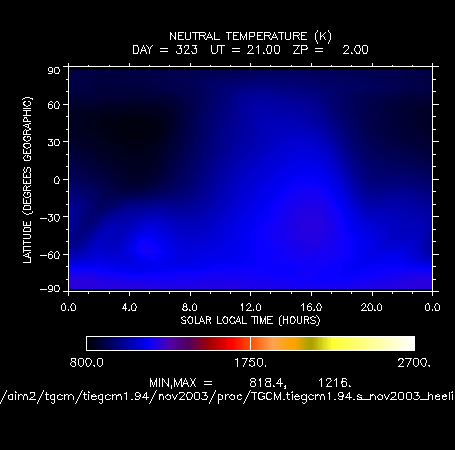
Task: Click the -60 latitude axis label
Action: click(50, 255)
